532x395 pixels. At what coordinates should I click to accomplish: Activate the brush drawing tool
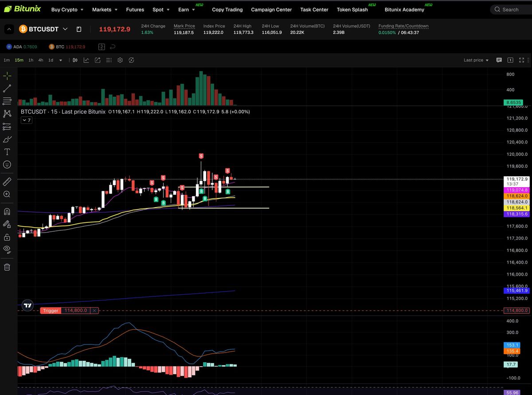pyautogui.click(x=7, y=139)
